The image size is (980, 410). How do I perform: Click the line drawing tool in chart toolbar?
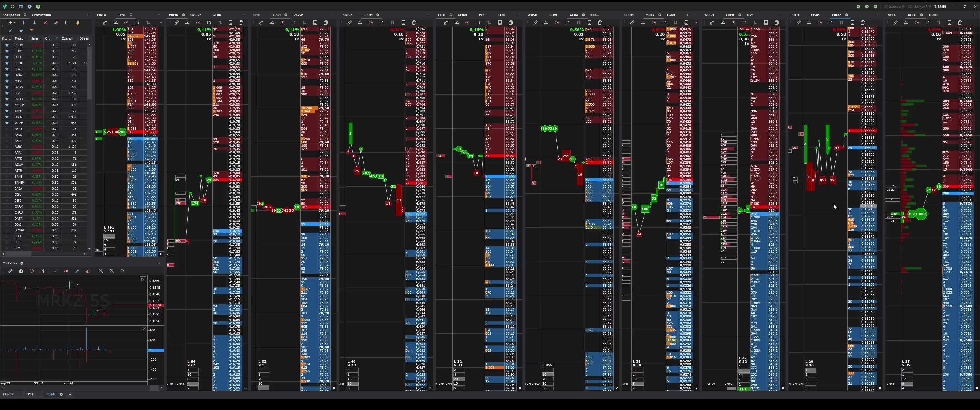[x=56, y=271]
